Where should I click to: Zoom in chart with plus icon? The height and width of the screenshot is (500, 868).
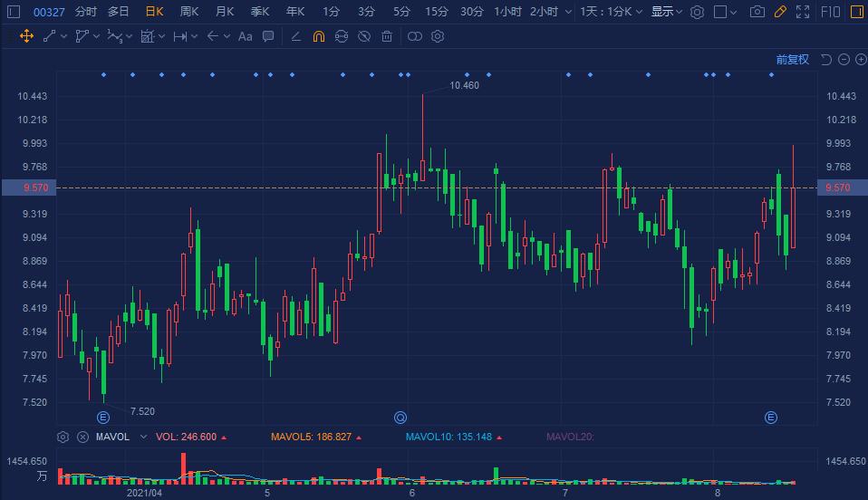click(861, 59)
